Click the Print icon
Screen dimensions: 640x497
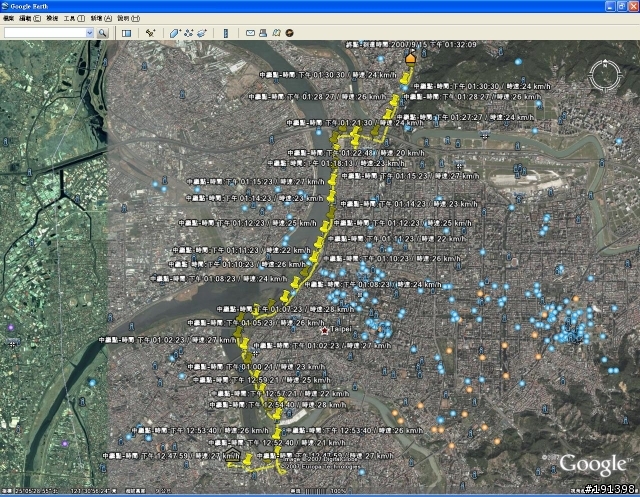point(263,33)
